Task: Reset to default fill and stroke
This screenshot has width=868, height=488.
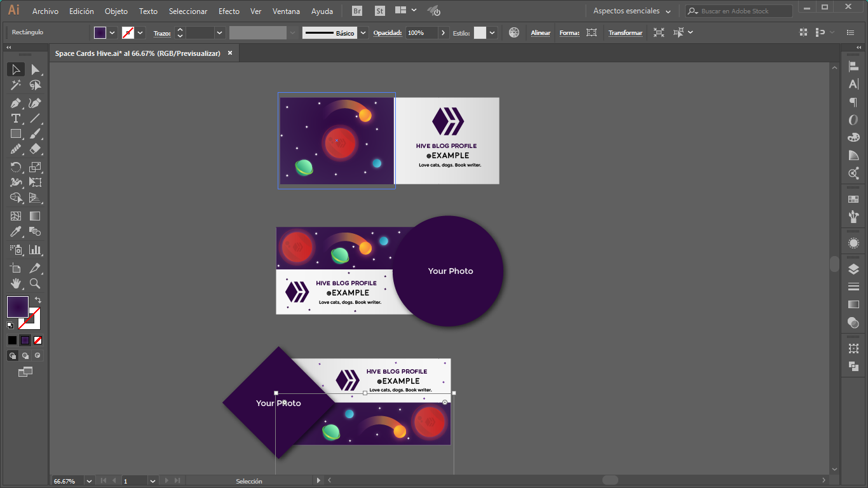Action: coord(10,325)
